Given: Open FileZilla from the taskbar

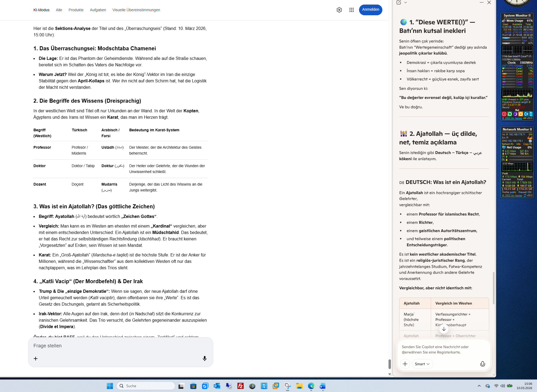Looking at the screenshot, I should click(240, 386).
